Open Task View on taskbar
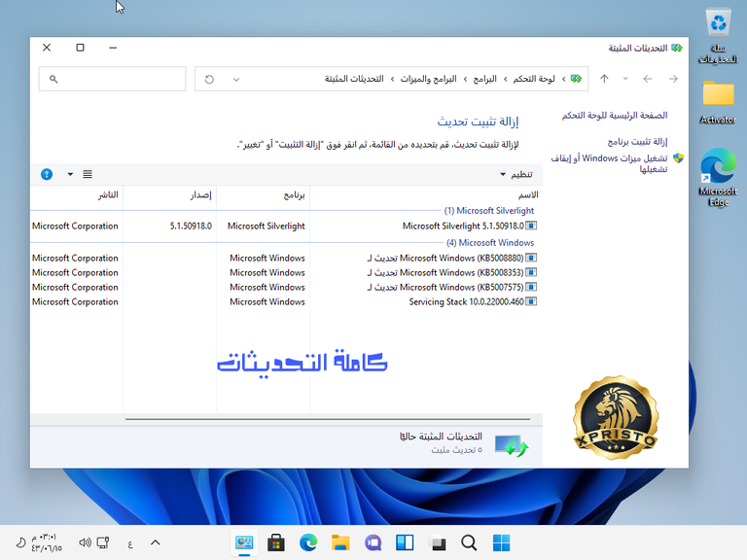Image resolution: width=747 pixels, height=560 pixels. pyautogui.click(x=437, y=542)
